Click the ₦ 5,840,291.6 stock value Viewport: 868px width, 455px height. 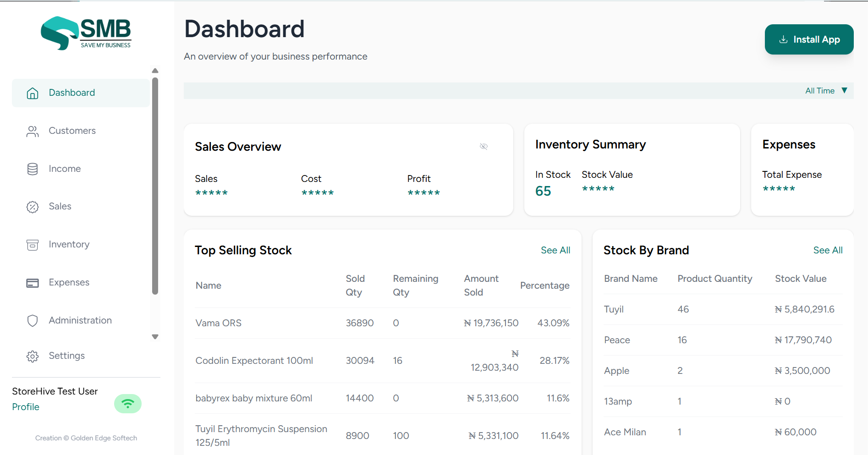(x=804, y=309)
